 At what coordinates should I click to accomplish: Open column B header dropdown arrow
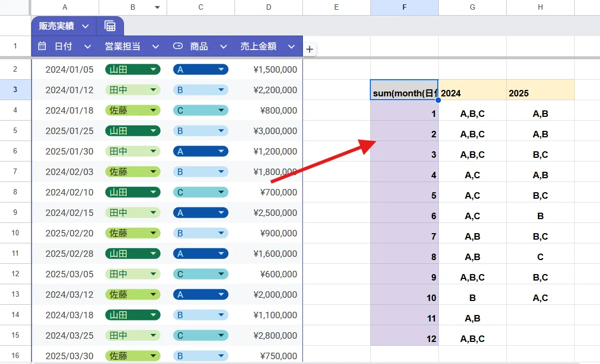click(x=157, y=7)
